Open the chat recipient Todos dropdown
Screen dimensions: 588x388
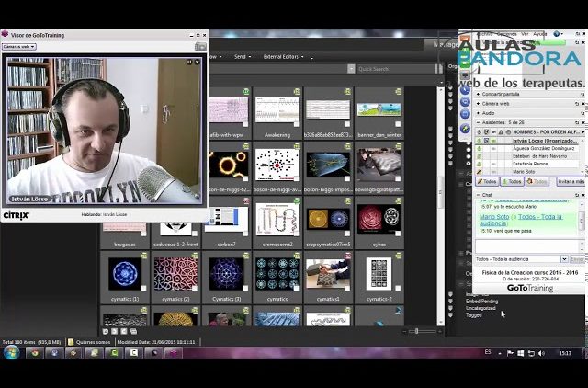(x=564, y=259)
